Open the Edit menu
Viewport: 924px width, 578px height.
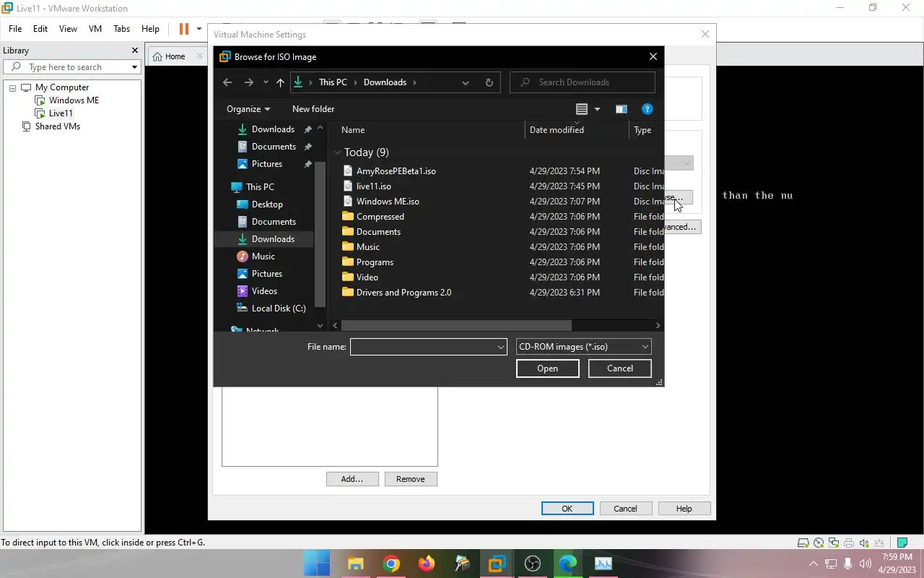click(x=40, y=29)
